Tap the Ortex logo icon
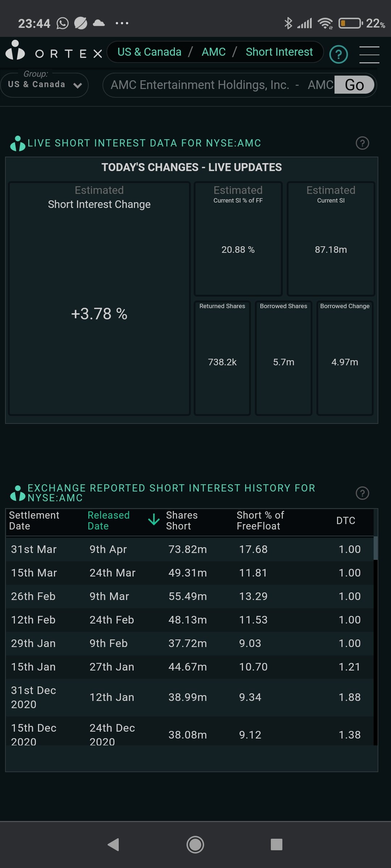 (x=15, y=51)
